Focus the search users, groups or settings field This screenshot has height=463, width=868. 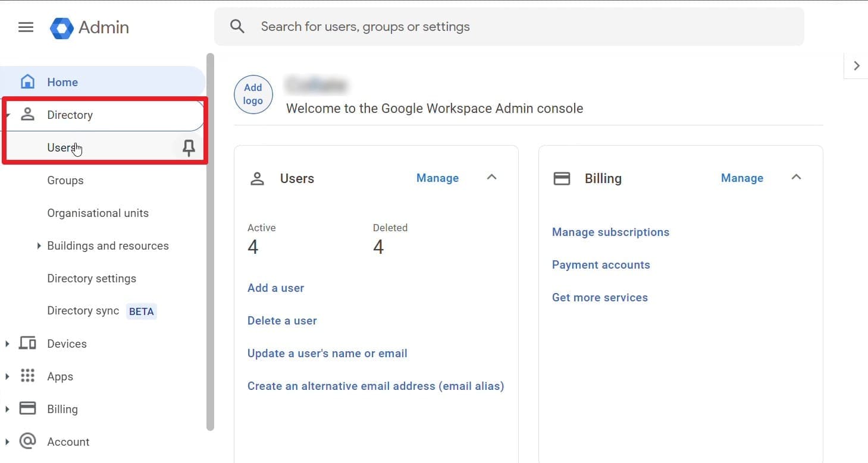pos(509,27)
